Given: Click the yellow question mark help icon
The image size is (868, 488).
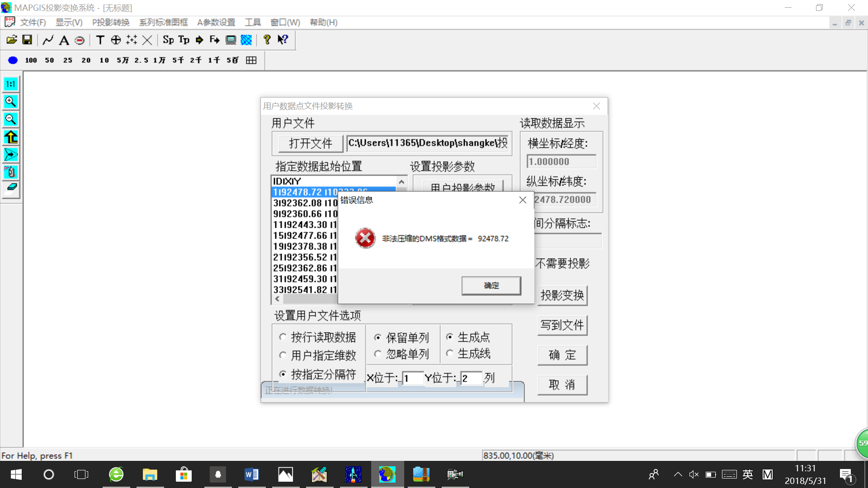Looking at the screenshot, I should 267,40.
